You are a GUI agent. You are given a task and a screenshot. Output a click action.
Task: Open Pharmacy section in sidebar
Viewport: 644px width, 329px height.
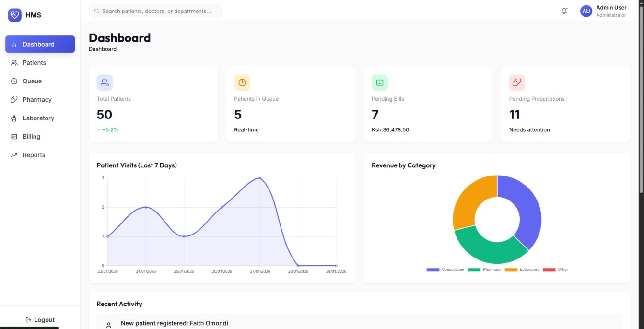[x=37, y=100]
